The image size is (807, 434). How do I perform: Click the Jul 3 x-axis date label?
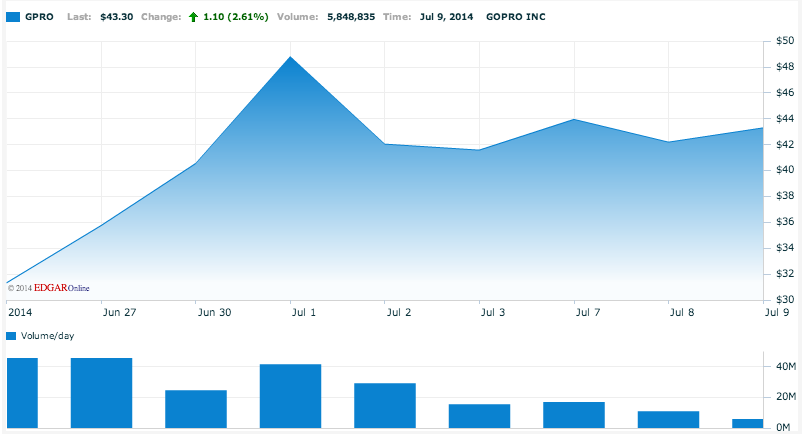click(493, 313)
